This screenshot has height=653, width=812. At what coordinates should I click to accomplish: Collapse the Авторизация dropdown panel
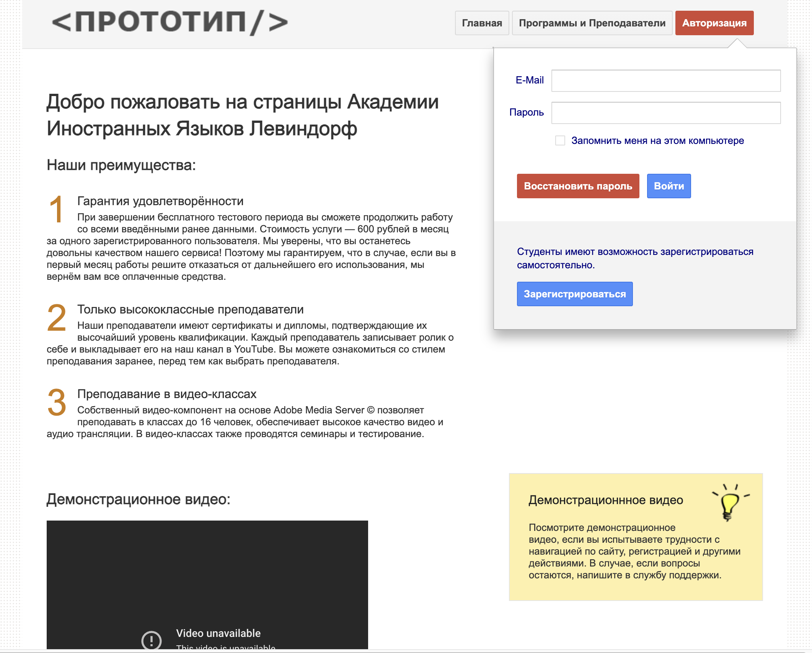pyautogui.click(x=714, y=23)
